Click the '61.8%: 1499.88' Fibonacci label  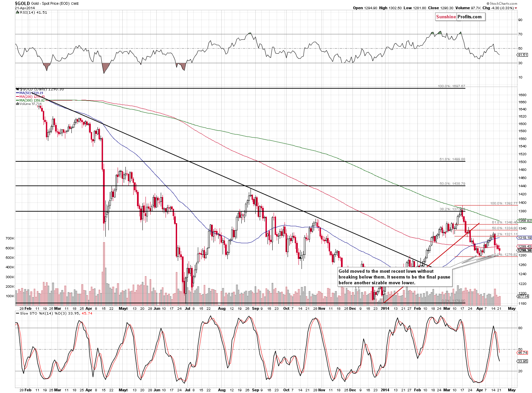pyautogui.click(x=452, y=159)
